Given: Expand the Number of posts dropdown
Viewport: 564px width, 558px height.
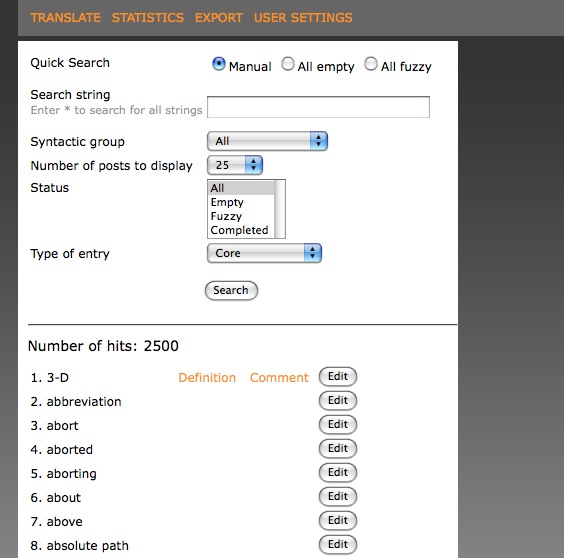Looking at the screenshot, I should pyautogui.click(x=235, y=165).
